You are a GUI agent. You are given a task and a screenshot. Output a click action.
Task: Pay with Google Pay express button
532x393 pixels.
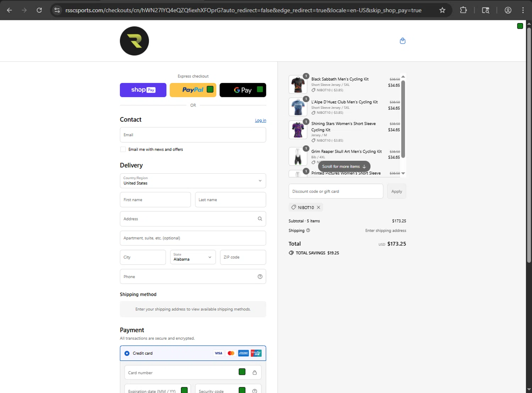[243, 90]
